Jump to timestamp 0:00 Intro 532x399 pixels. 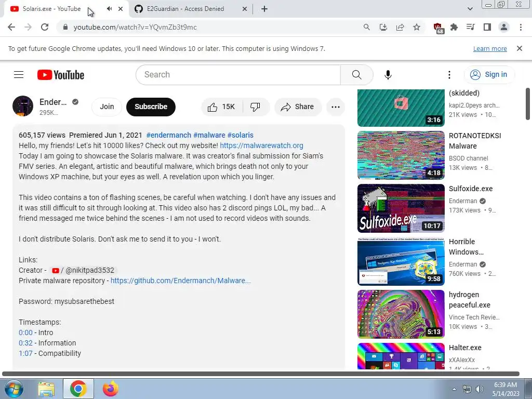[x=25, y=332]
